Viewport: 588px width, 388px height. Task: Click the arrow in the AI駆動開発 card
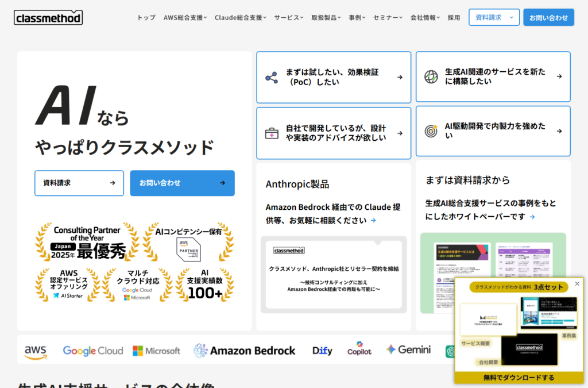pyautogui.click(x=559, y=131)
